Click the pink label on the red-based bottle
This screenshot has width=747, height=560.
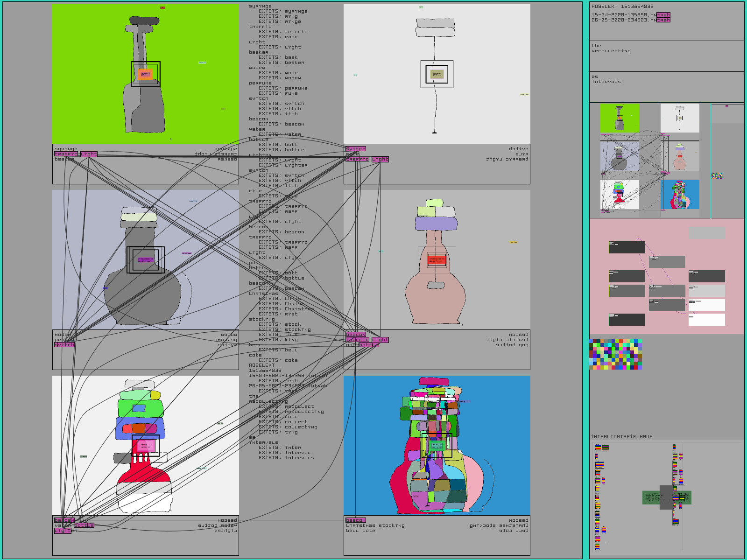click(x=146, y=446)
